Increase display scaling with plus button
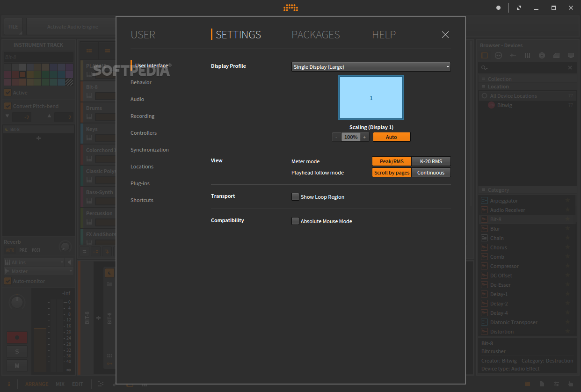Viewport: 581px width, 392px height. tap(364, 137)
